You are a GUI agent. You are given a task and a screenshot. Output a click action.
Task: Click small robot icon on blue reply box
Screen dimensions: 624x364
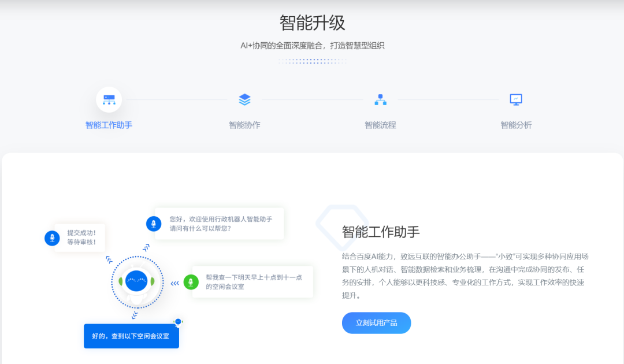[x=179, y=321]
